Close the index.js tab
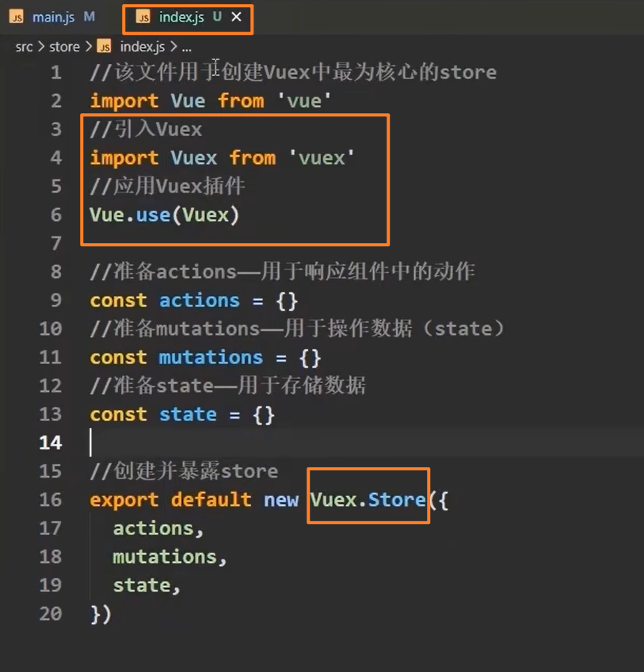Image resolution: width=644 pixels, height=672 pixels. tap(236, 17)
